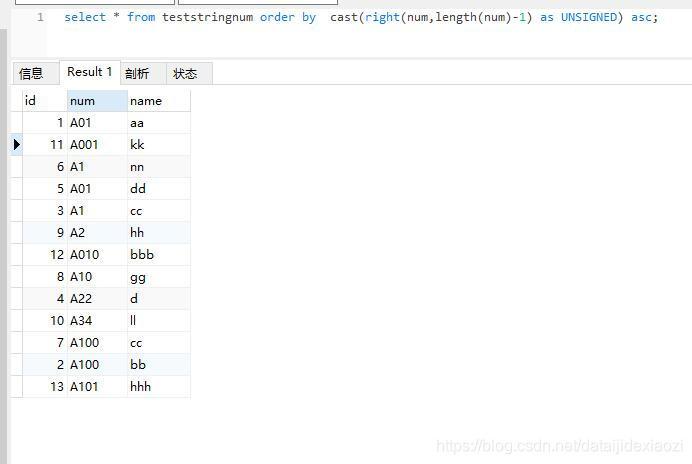
Task: Select the cell A001 in num column
Action: [97, 144]
